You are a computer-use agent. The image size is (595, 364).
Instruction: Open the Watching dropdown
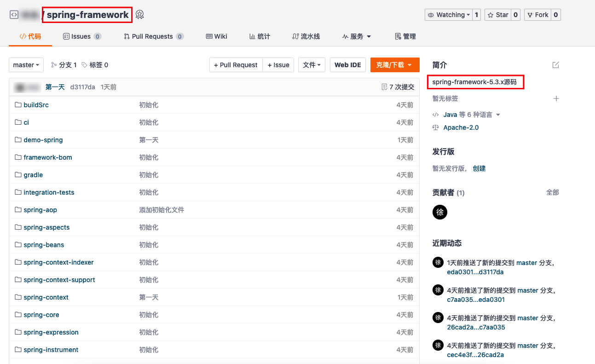[448, 15]
